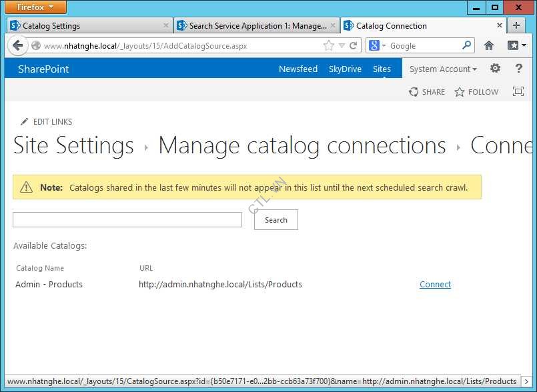Expand the System Account dropdown menu

pos(443,69)
